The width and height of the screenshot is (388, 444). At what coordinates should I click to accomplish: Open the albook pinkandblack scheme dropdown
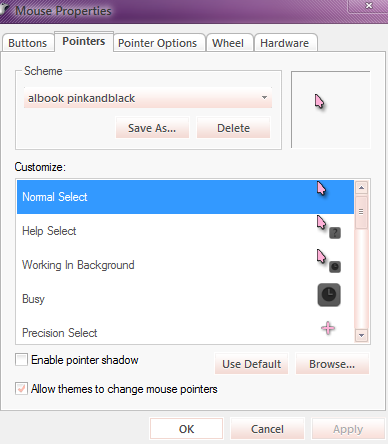(148, 98)
